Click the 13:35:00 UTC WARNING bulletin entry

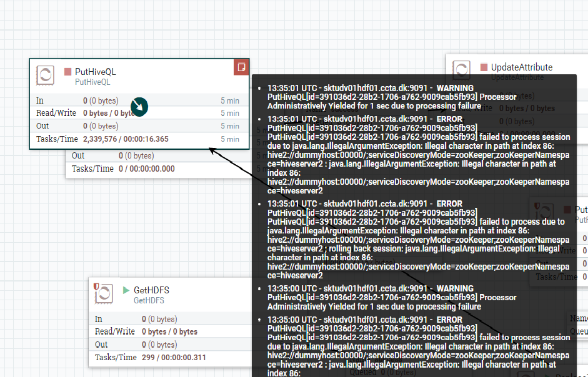(x=392, y=298)
